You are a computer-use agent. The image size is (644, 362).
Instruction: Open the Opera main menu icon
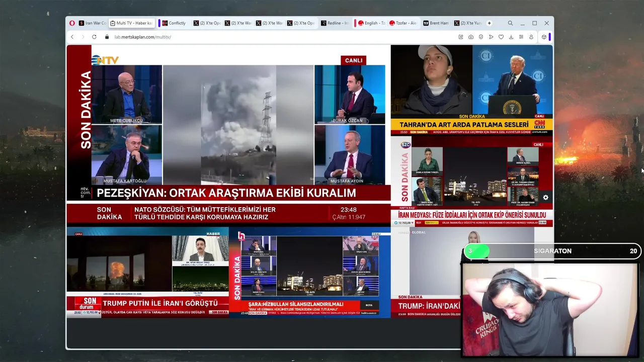72,23
